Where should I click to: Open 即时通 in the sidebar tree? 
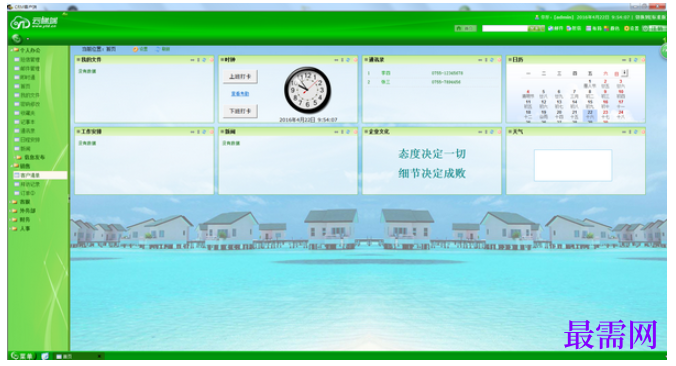[x=25, y=77]
